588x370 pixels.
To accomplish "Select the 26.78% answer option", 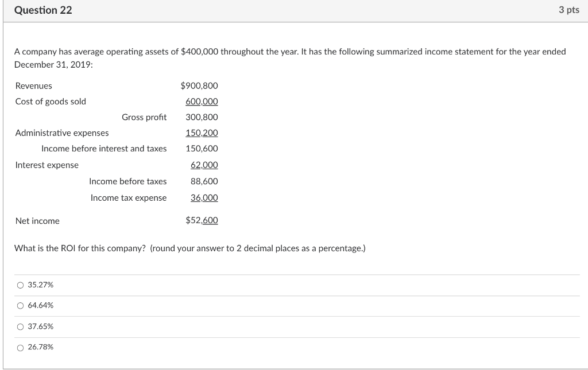I will (20, 347).
